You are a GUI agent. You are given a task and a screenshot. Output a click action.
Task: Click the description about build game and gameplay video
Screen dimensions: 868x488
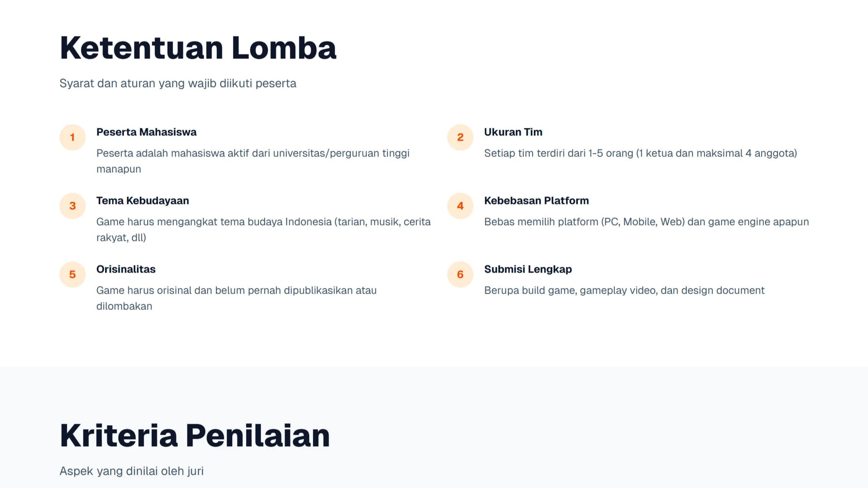[x=624, y=291]
